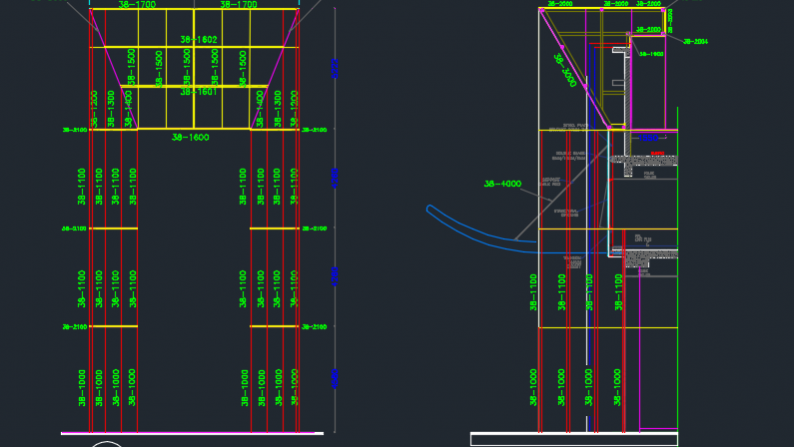Select the red annotation text in section view
This screenshot has height=447, width=794.
tap(657, 154)
